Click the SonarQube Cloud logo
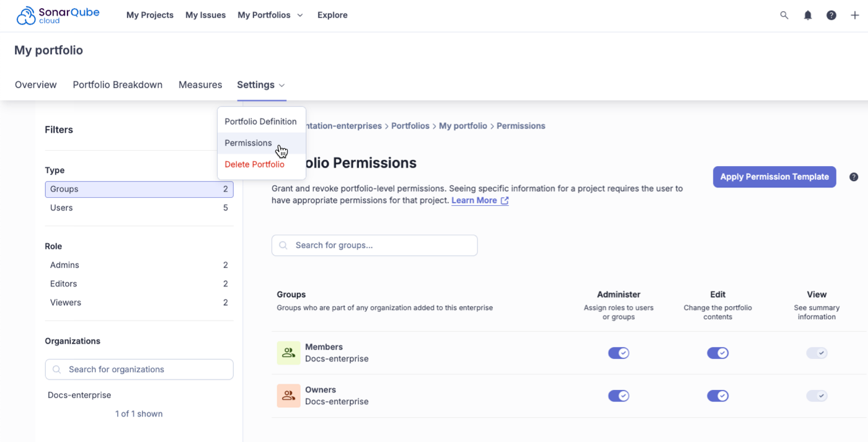868x442 pixels. pyautogui.click(x=57, y=14)
